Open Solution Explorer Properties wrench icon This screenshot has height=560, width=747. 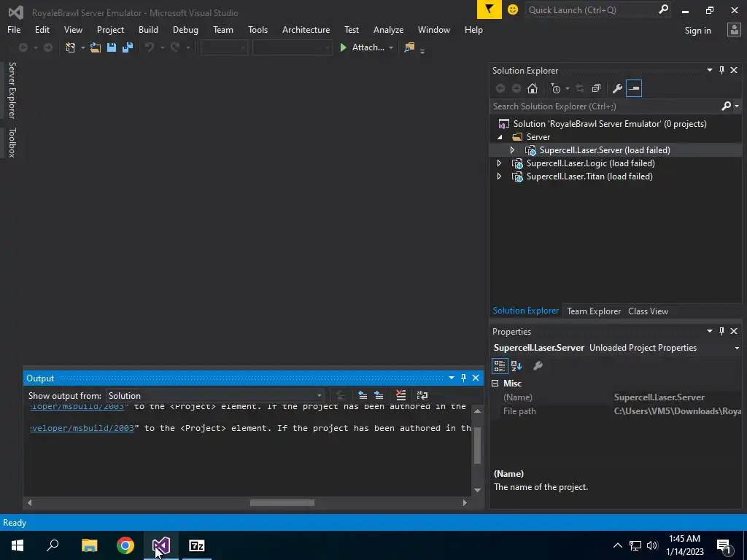click(x=617, y=88)
